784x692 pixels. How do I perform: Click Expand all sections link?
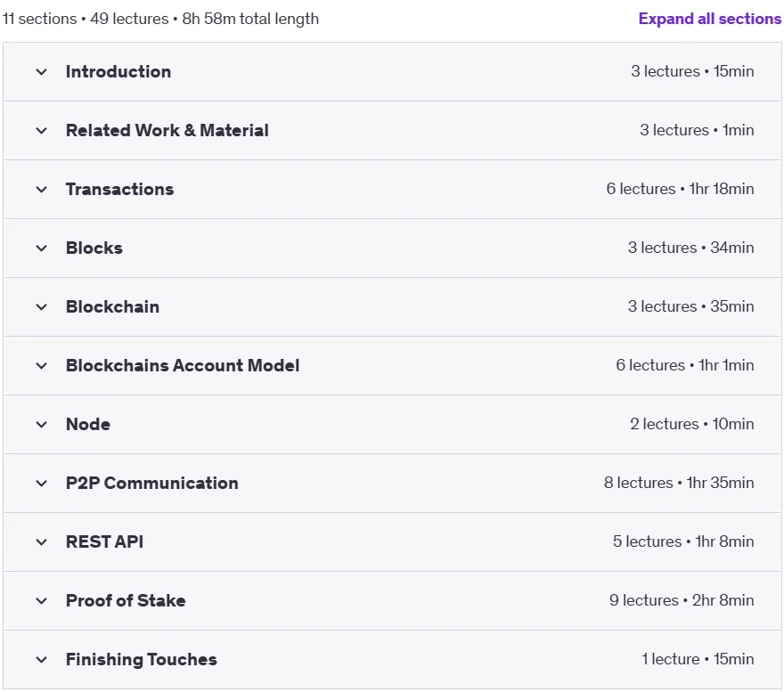pos(709,19)
